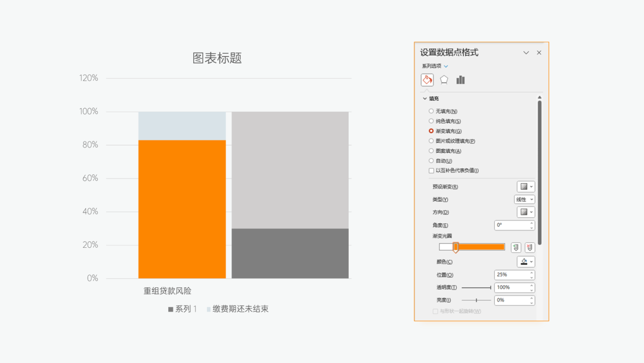The width and height of the screenshot is (644, 363).
Task: Open the 方向 gradient direction gallery
Action: 525,212
